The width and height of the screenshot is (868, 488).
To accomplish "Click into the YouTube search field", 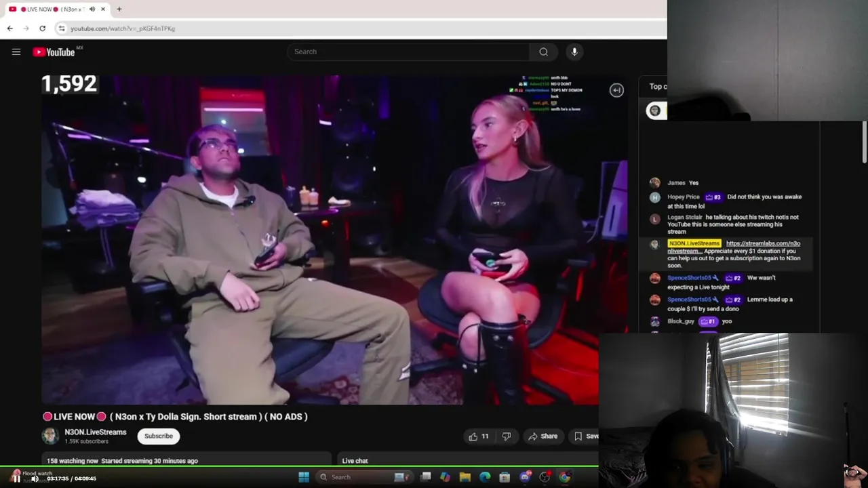I will (409, 52).
